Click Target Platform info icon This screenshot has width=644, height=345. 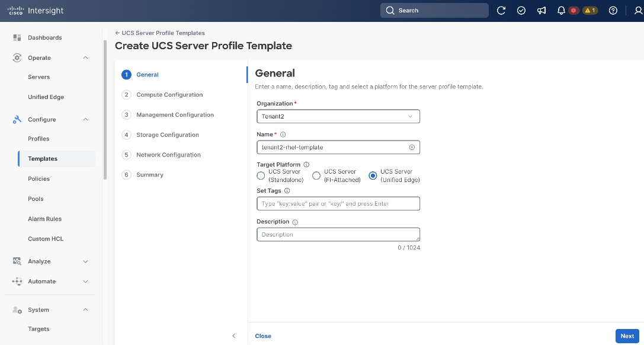(306, 165)
